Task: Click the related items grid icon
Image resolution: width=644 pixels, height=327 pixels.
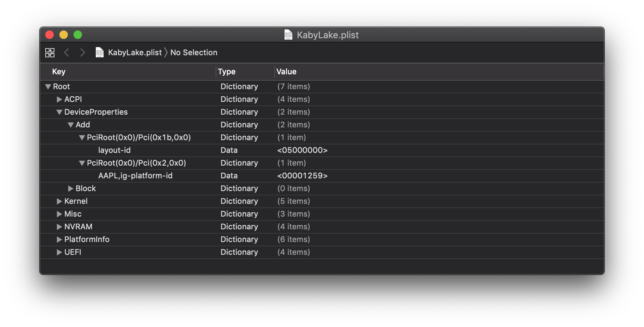Action: pos(50,52)
